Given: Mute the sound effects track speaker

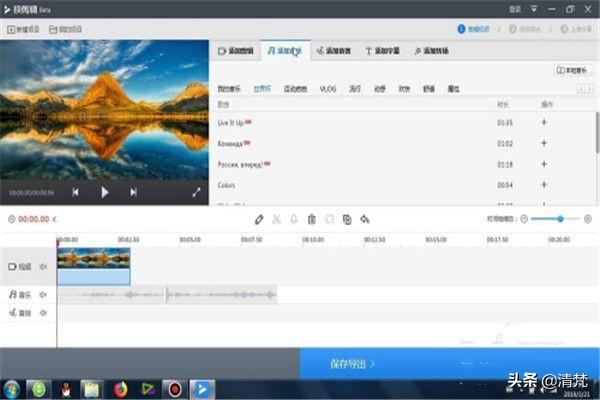Looking at the screenshot, I should coord(43,313).
